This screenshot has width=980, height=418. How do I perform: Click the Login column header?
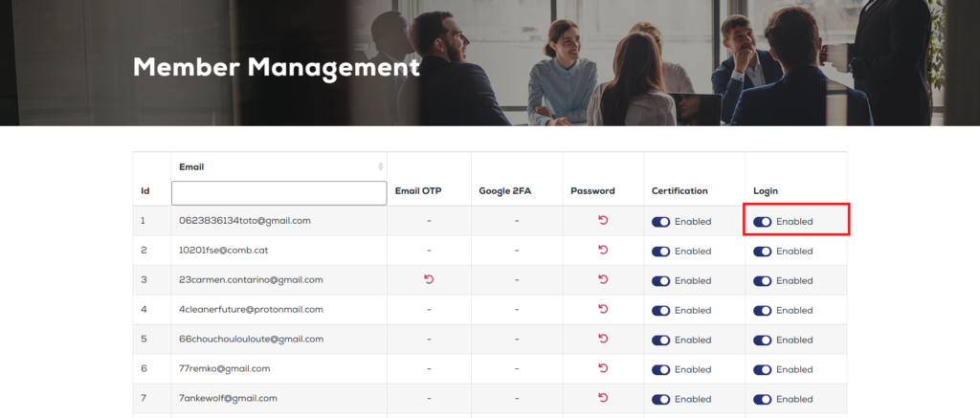(x=766, y=191)
